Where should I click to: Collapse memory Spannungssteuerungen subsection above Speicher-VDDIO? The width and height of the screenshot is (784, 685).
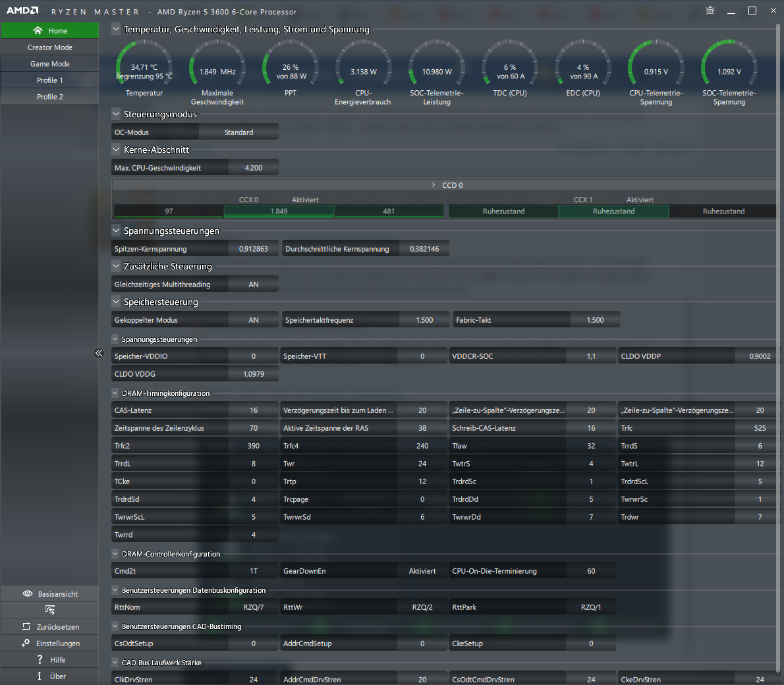(x=115, y=339)
